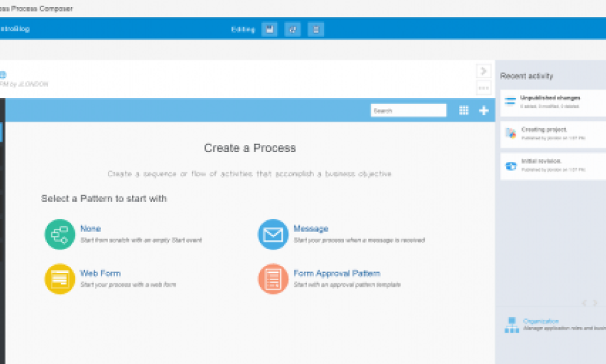Image resolution: width=606 pixels, height=364 pixels.
Task: Select the green None pattern icon
Action: pyautogui.click(x=60, y=235)
